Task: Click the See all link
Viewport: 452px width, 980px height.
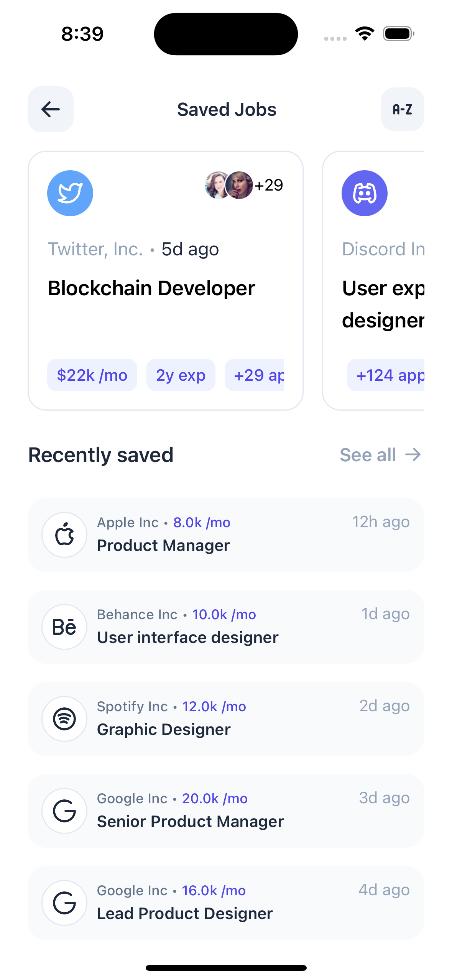Action: coord(368,455)
